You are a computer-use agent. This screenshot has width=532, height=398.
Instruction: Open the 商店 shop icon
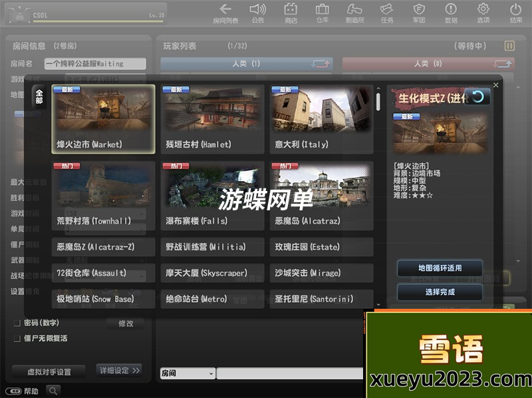click(291, 9)
